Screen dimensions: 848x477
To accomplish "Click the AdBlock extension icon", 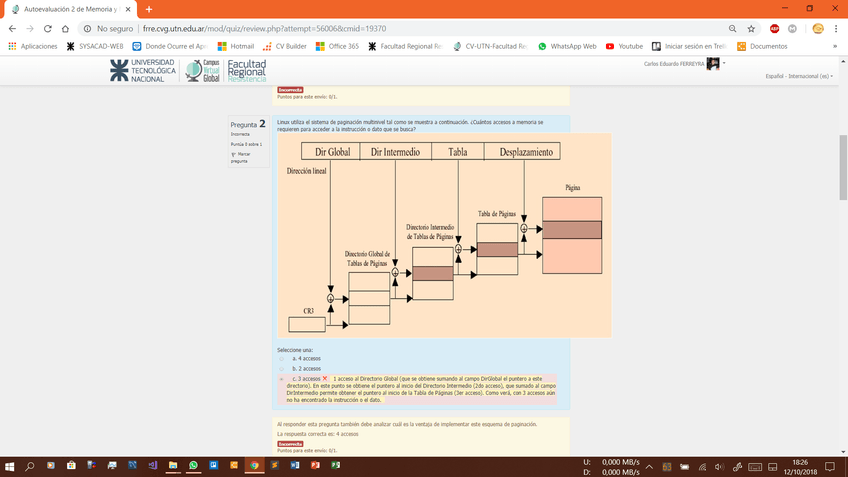I will coord(775,29).
